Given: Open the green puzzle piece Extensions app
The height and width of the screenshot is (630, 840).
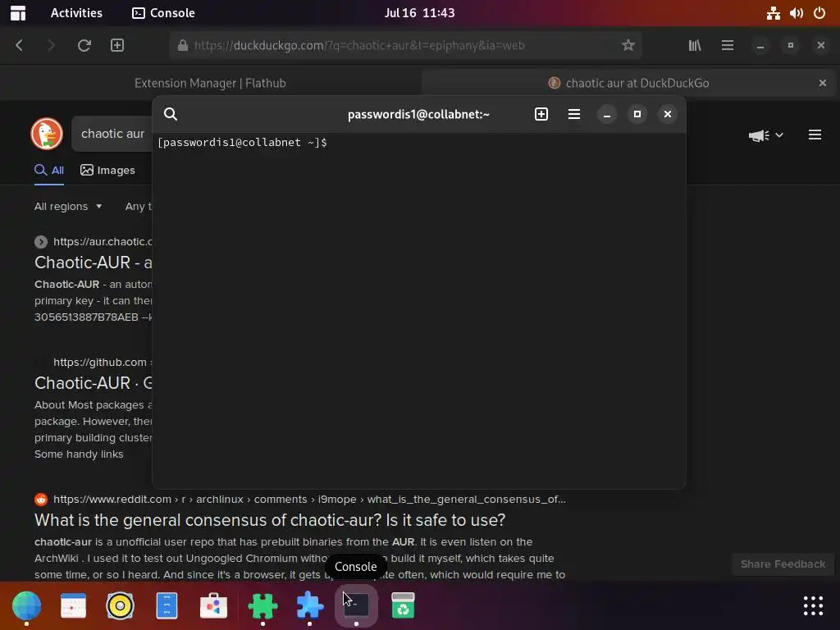Looking at the screenshot, I should point(262,606).
